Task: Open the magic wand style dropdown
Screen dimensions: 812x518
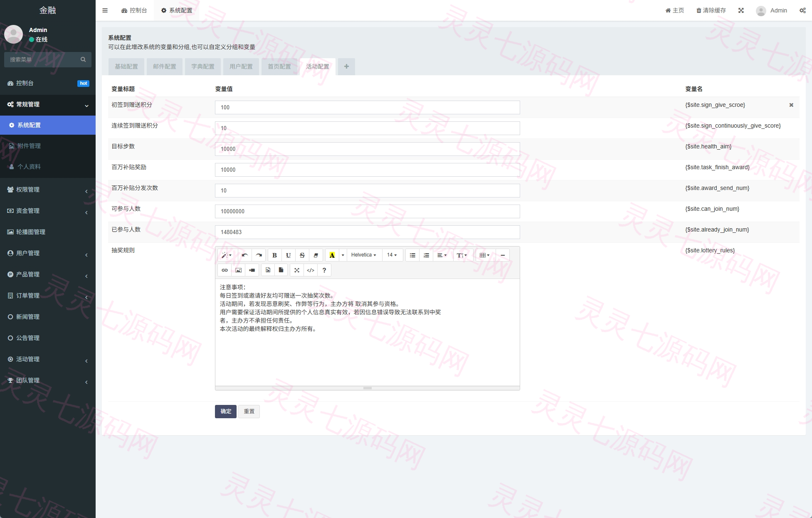Action: (x=227, y=255)
